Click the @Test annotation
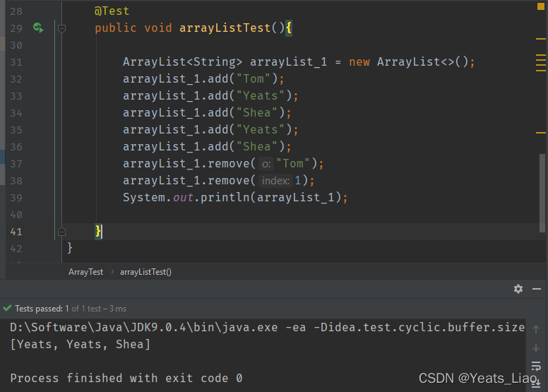548x392 pixels. point(112,11)
